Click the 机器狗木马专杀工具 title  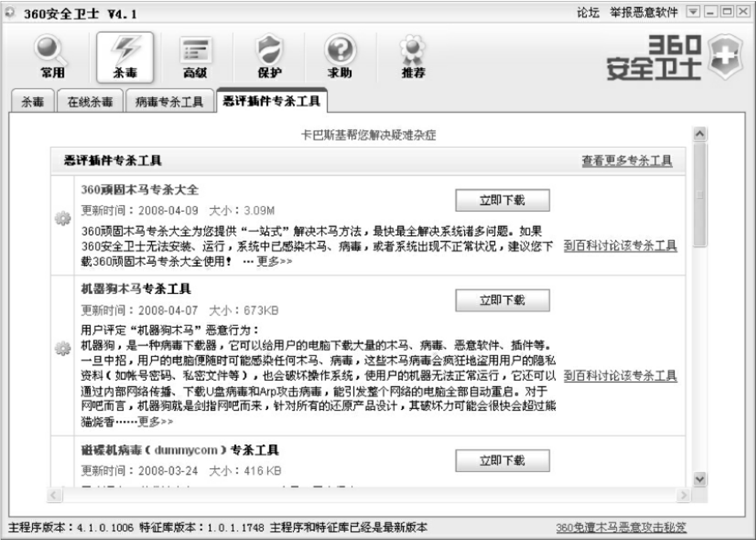click(x=136, y=289)
